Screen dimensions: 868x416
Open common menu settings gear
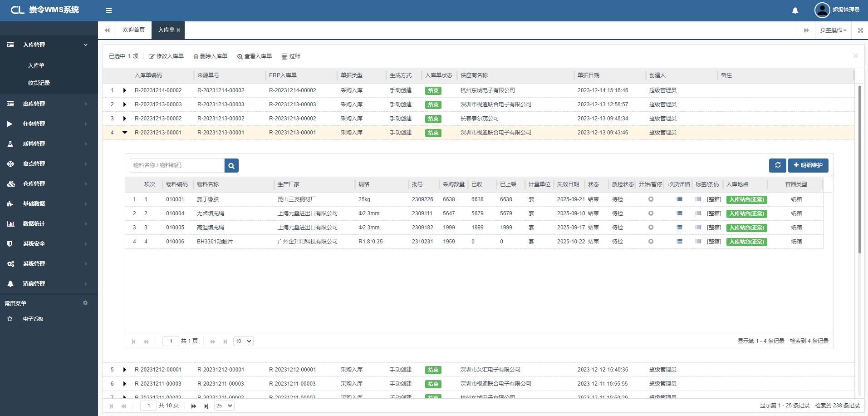tap(85, 303)
